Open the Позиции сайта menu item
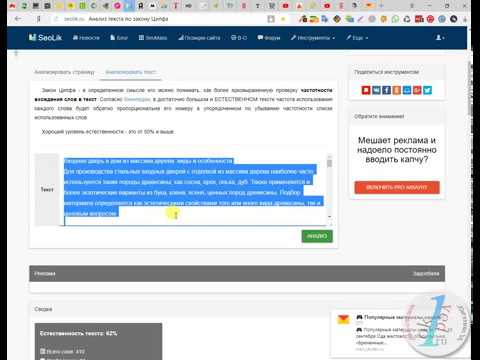Viewport: 480px width, 360px height. coord(199,38)
